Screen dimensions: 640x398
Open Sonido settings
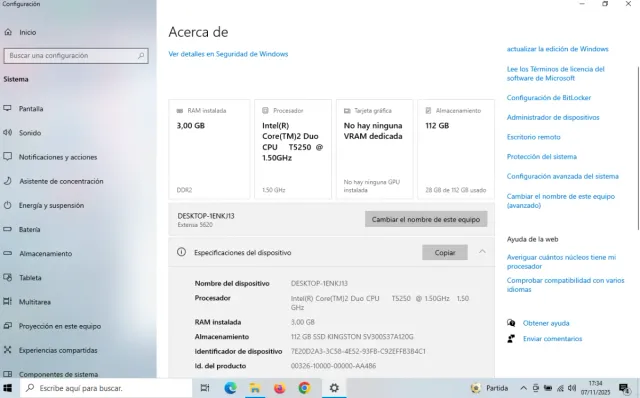tap(30, 133)
